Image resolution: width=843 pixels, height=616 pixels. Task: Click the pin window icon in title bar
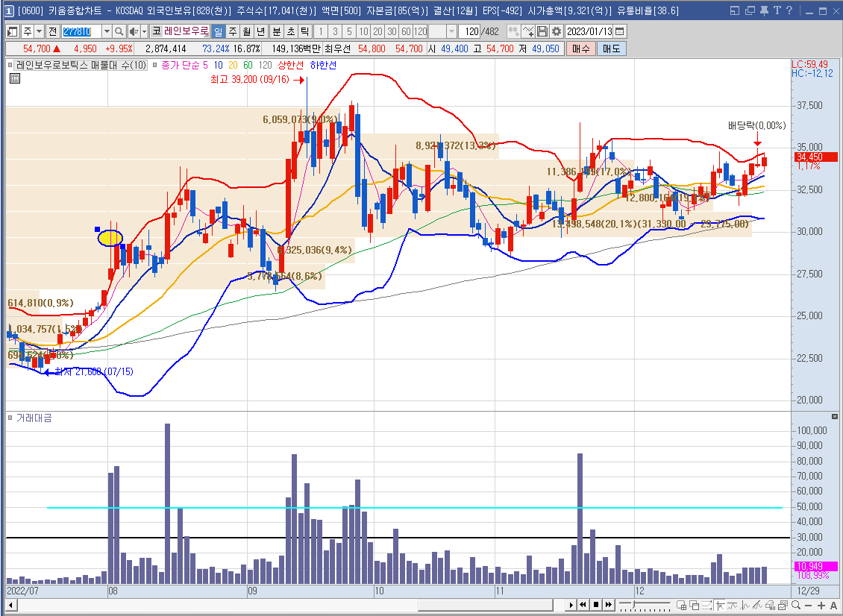coord(764,10)
